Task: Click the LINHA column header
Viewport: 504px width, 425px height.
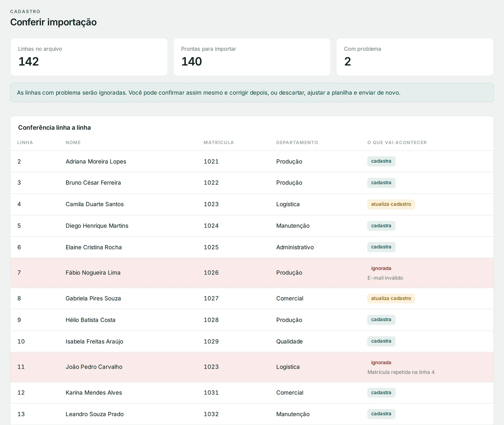Action: pos(25,143)
